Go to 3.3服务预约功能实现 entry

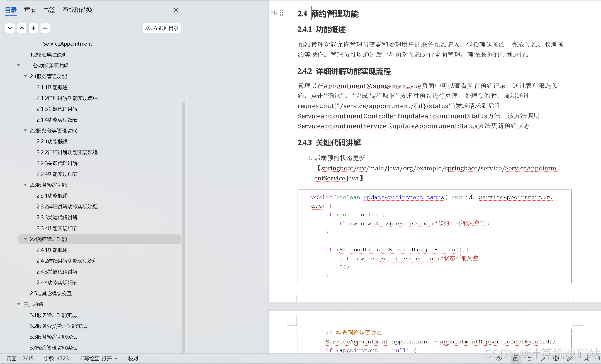pyautogui.click(x=53, y=337)
